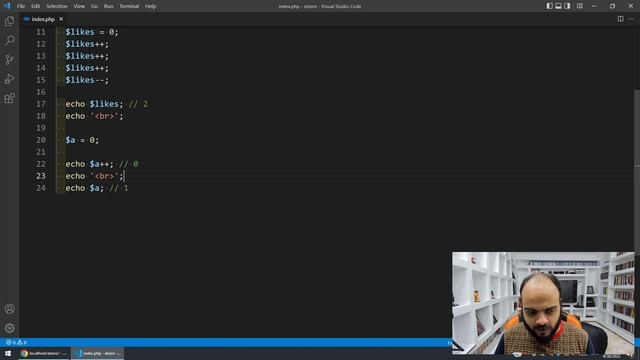Image resolution: width=640 pixels, height=360 pixels.
Task: Select VS Code index.php taskbar item
Action: click(98, 353)
